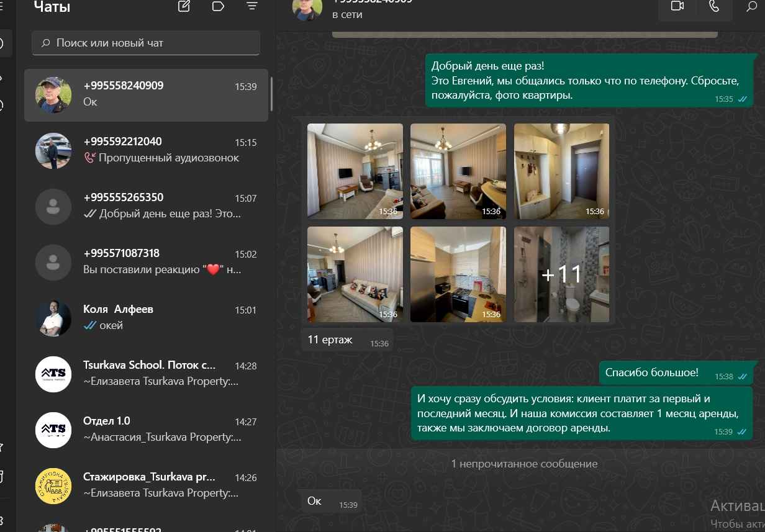Click the default avatar of +995555265350
The width and height of the screenshot is (765, 532).
point(53,207)
